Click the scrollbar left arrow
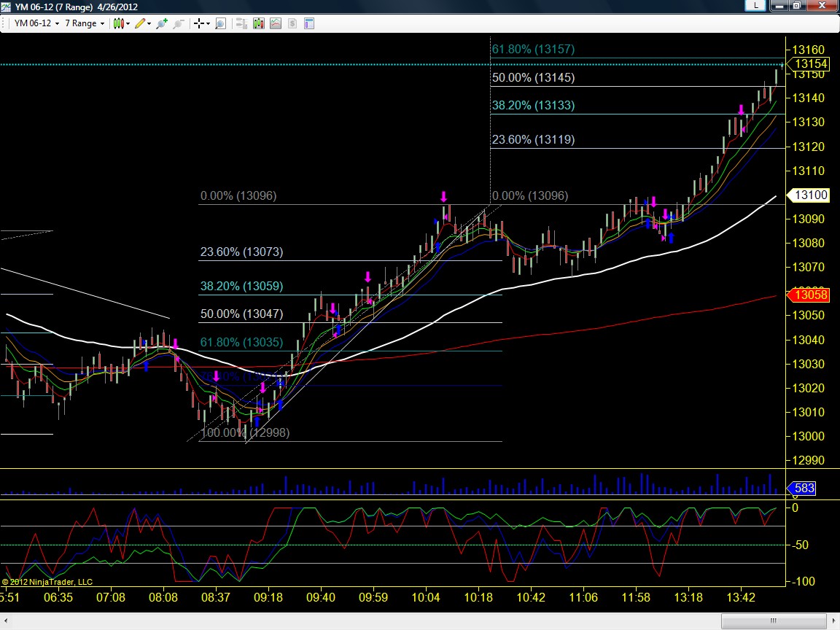This screenshot has height=630, width=840. coord(5,621)
